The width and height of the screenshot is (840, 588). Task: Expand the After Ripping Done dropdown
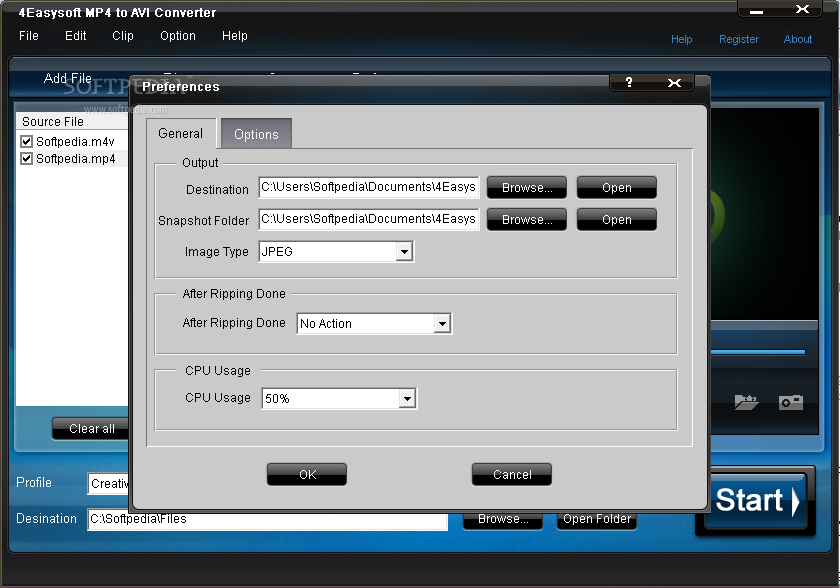442,323
